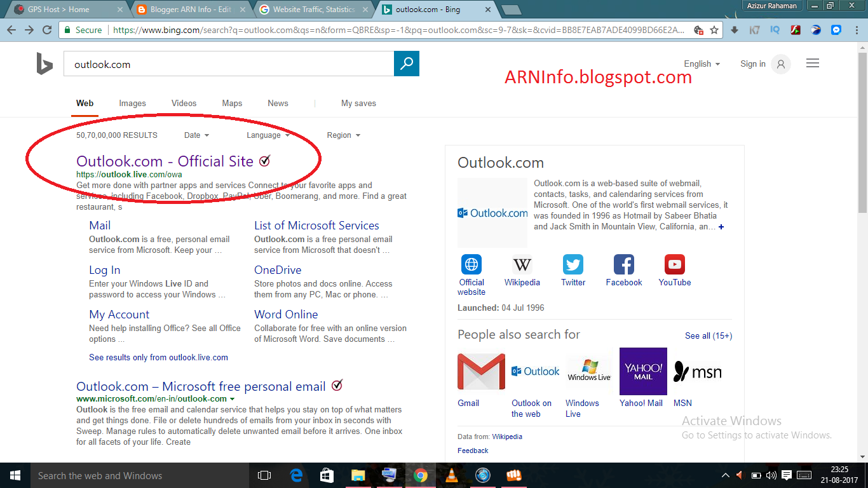
Task: Open the Official website globe icon
Action: tap(471, 264)
